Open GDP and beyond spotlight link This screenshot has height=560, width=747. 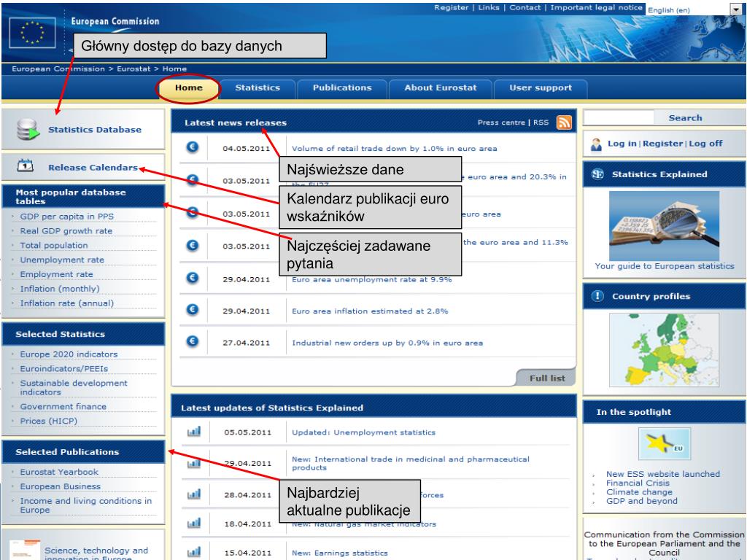click(642, 501)
